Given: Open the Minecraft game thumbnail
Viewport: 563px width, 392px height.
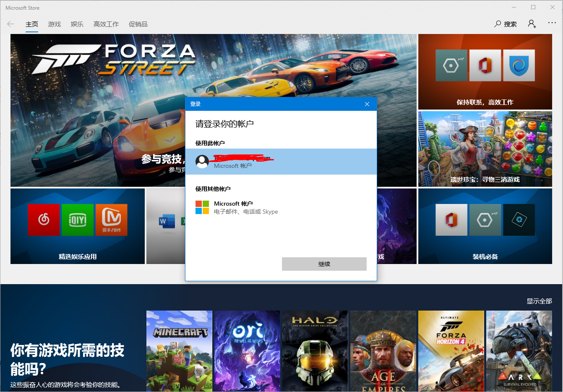Looking at the screenshot, I should coord(179,351).
